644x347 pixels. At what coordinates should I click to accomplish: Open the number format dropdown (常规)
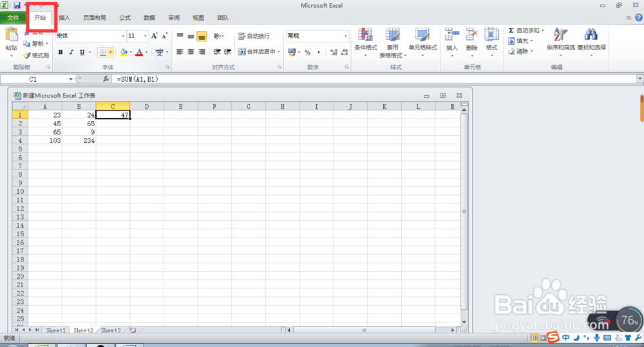pyautogui.click(x=345, y=36)
